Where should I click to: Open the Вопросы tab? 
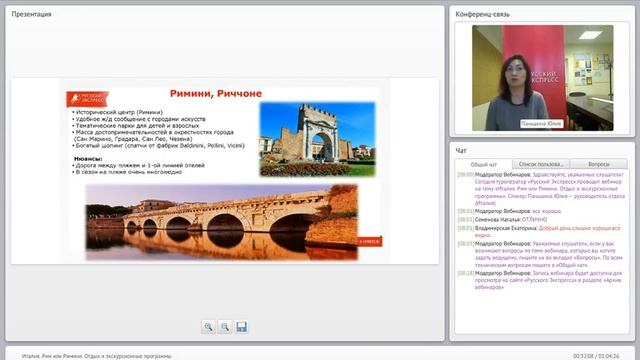coord(599,164)
